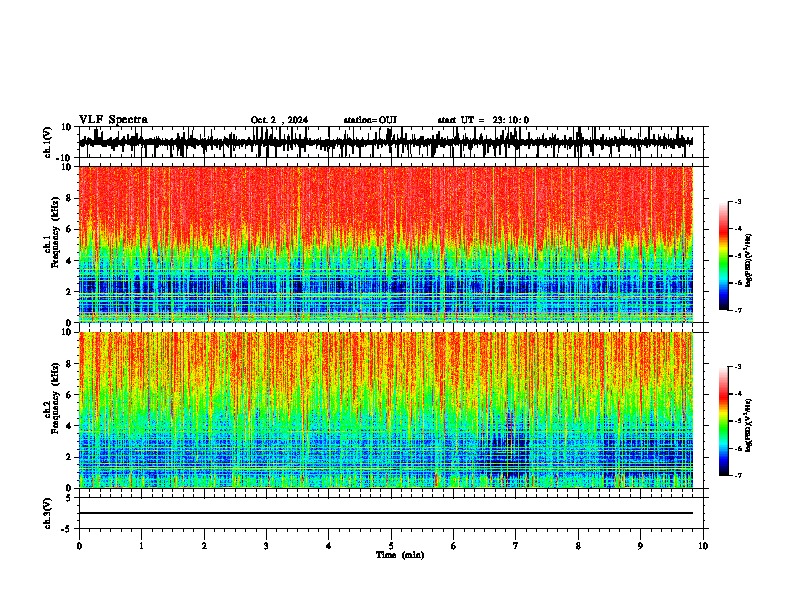Screen dimensions: 792x612
Task: Click the time axis tick label '8'
Action: (x=578, y=546)
